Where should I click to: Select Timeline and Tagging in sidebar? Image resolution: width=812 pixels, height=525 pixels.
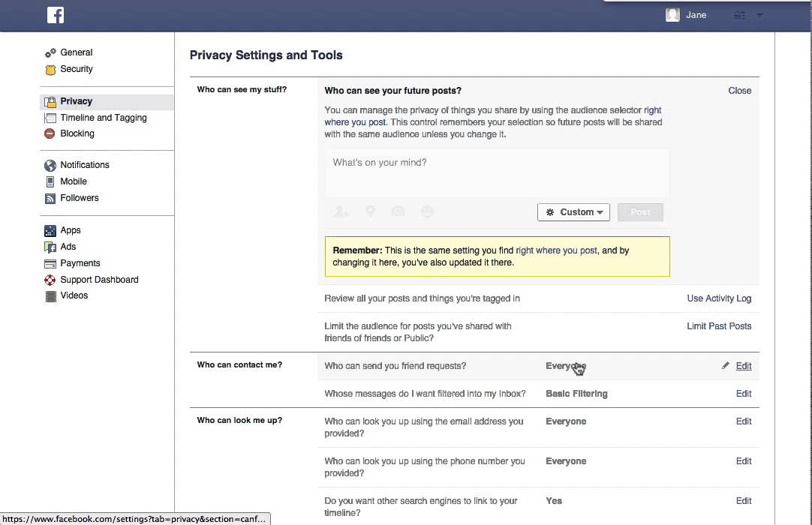point(104,118)
